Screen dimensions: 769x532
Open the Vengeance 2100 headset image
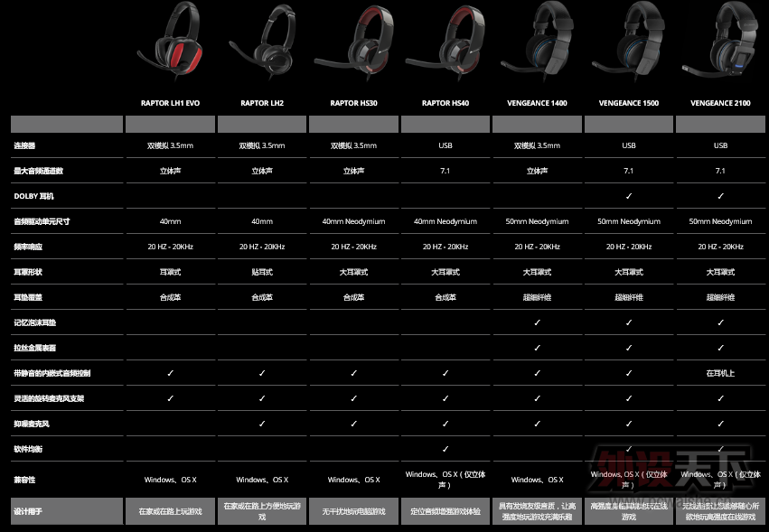(x=721, y=41)
